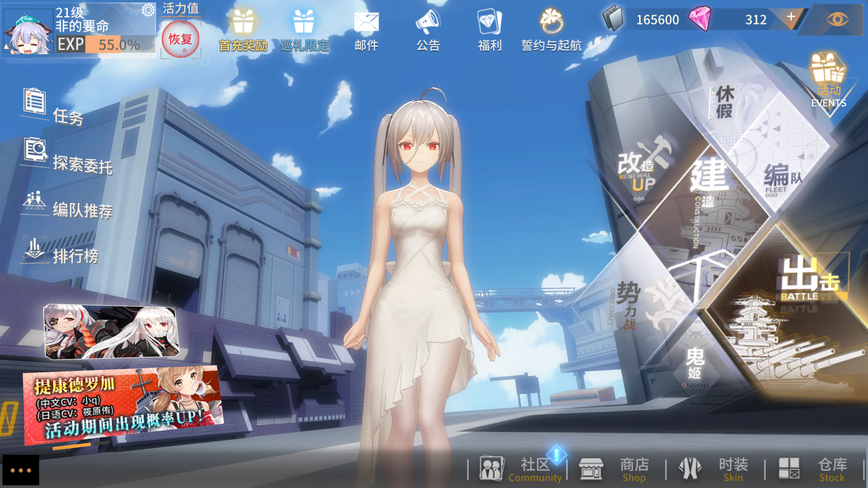Click the player name 非的要命
The image size is (868, 488).
pyautogui.click(x=82, y=26)
